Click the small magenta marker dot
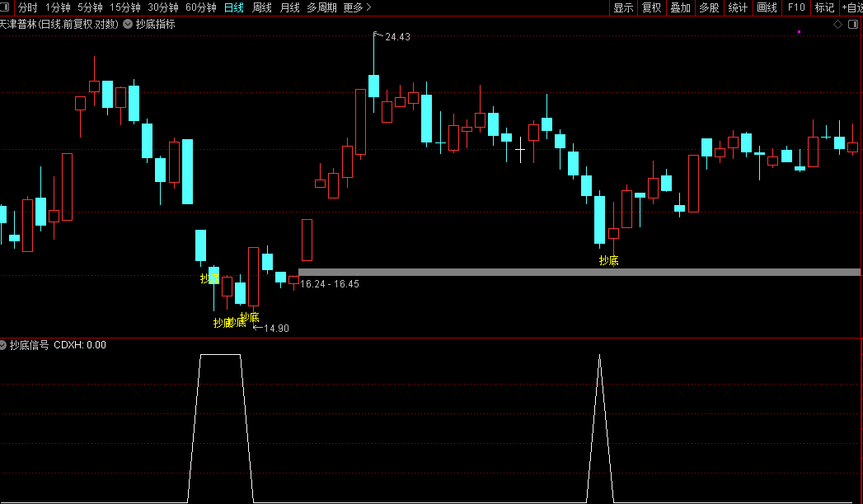This screenshot has width=863, height=504. pyautogui.click(x=800, y=32)
